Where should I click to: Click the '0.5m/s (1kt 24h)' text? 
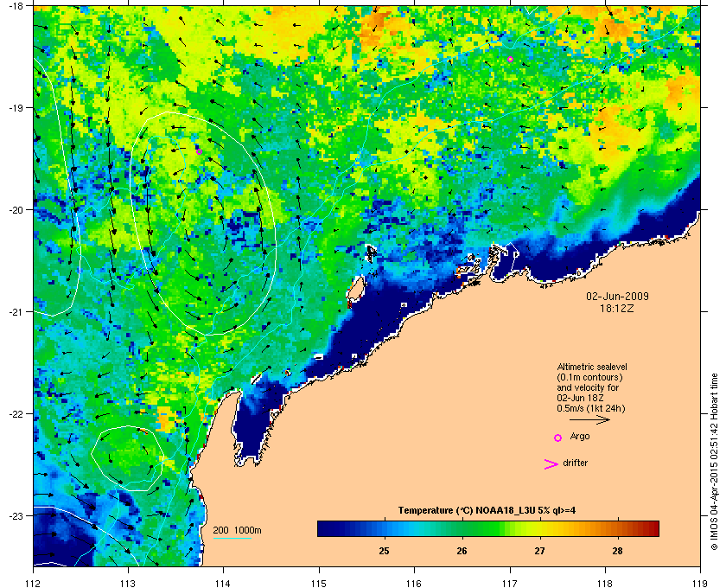click(x=591, y=408)
